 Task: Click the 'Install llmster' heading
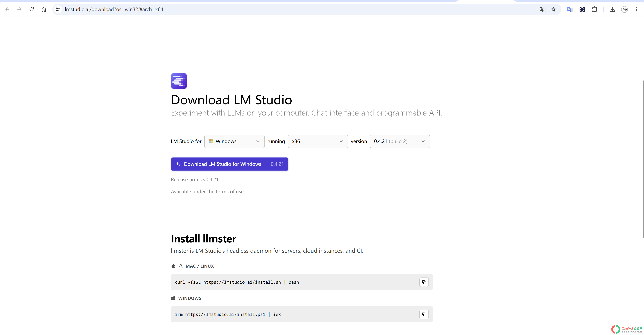203,239
